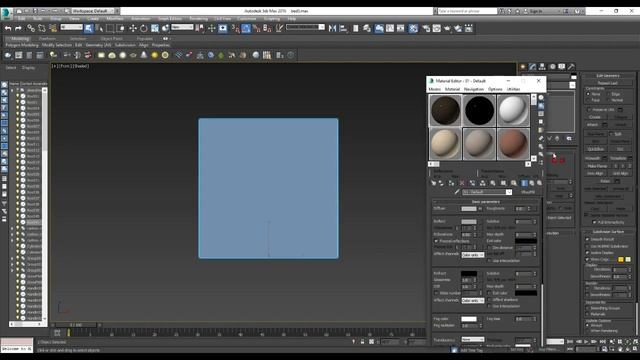Open the Utilities hammer command panel tab
Image resolution: width=640 pixels, height=360 pixels.
point(571,67)
